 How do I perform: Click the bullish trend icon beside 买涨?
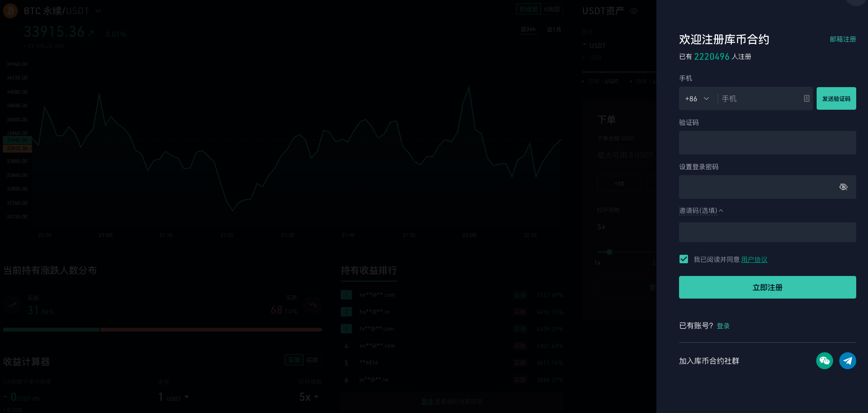tap(12, 305)
